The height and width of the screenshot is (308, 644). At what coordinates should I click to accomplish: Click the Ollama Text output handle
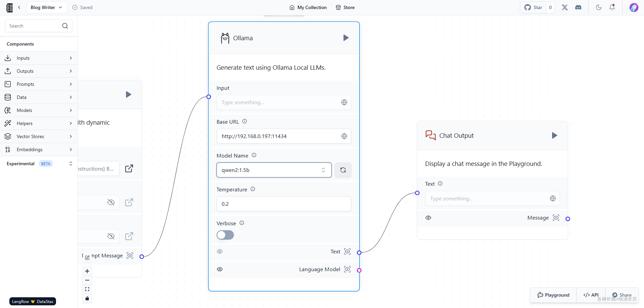[x=359, y=252]
